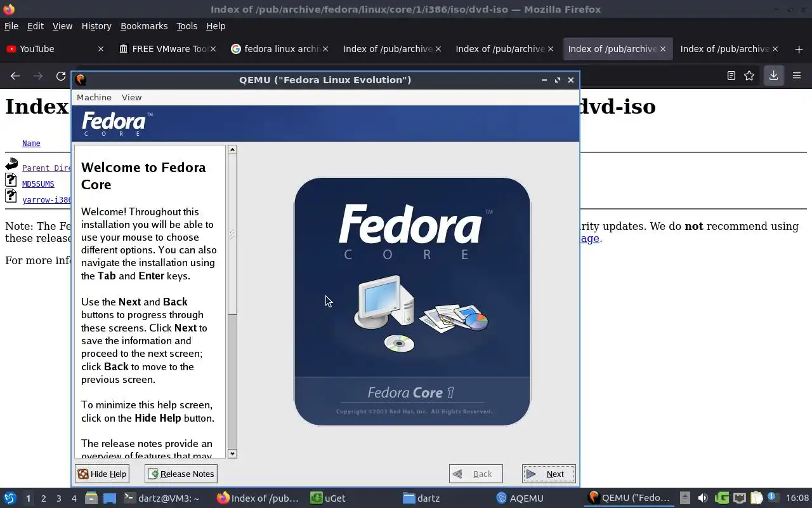This screenshot has width=812, height=508.
Task: Switch to the Firefox Index of /pub taskbar entry
Action: pyautogui.click(x=258, y=498)
